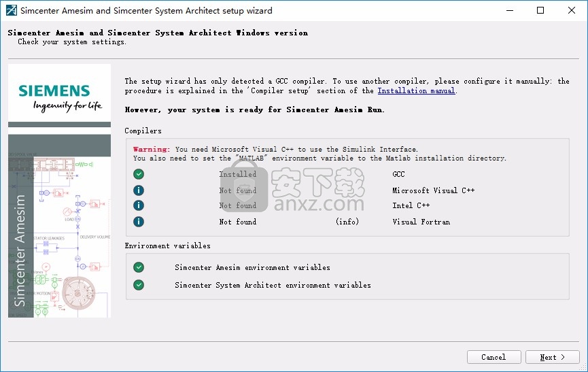Image resolution: width=588 pixels, height=372 pixels.
Task: Click the red 'Warning:' label
Action: pos(152,149)
